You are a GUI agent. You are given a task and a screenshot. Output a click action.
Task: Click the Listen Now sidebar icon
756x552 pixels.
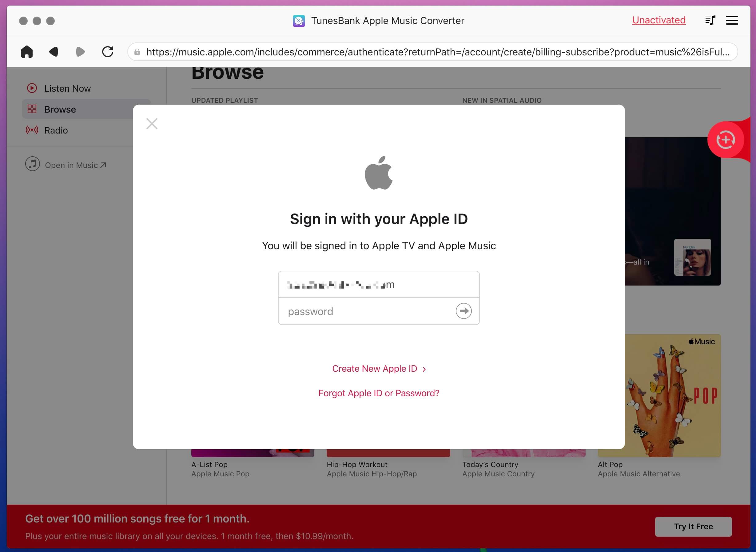(32, 89)
